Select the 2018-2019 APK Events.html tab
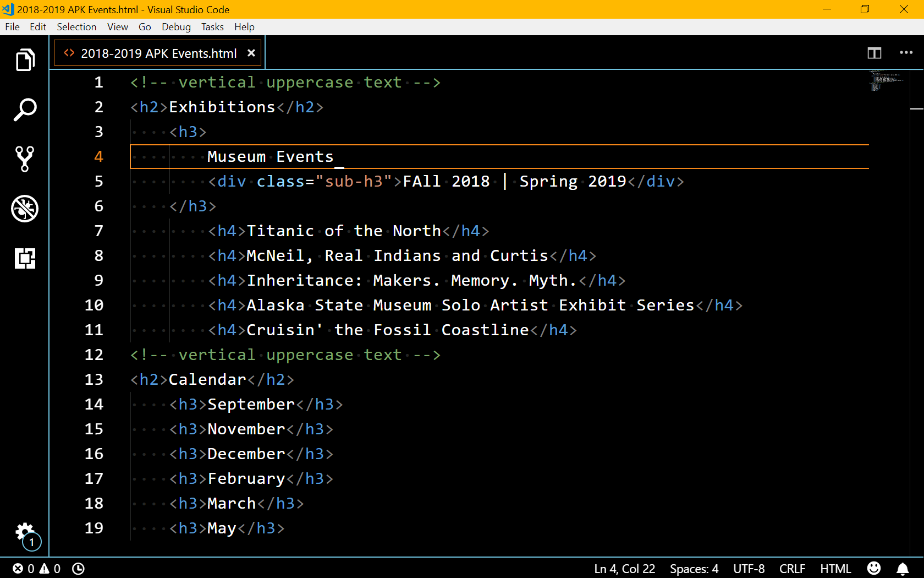 [x=157, y=53]
